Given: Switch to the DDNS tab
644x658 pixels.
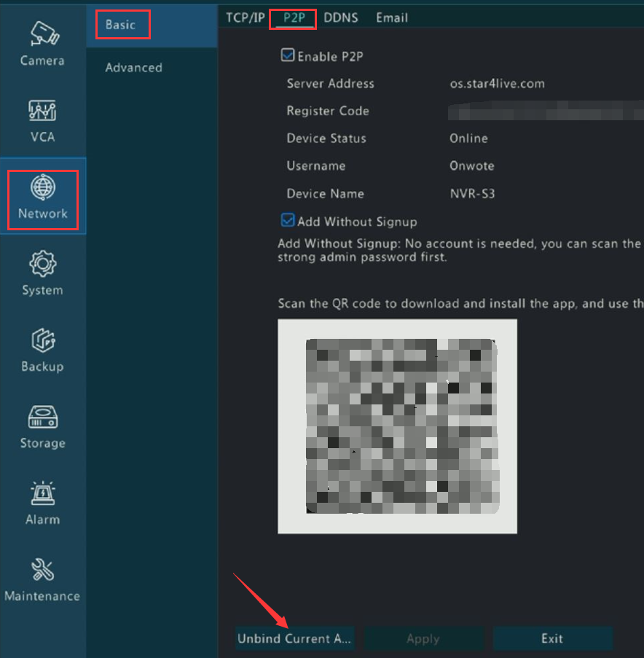Looking at the screenshot, I should pyautogui.click(x=341, y=17).
